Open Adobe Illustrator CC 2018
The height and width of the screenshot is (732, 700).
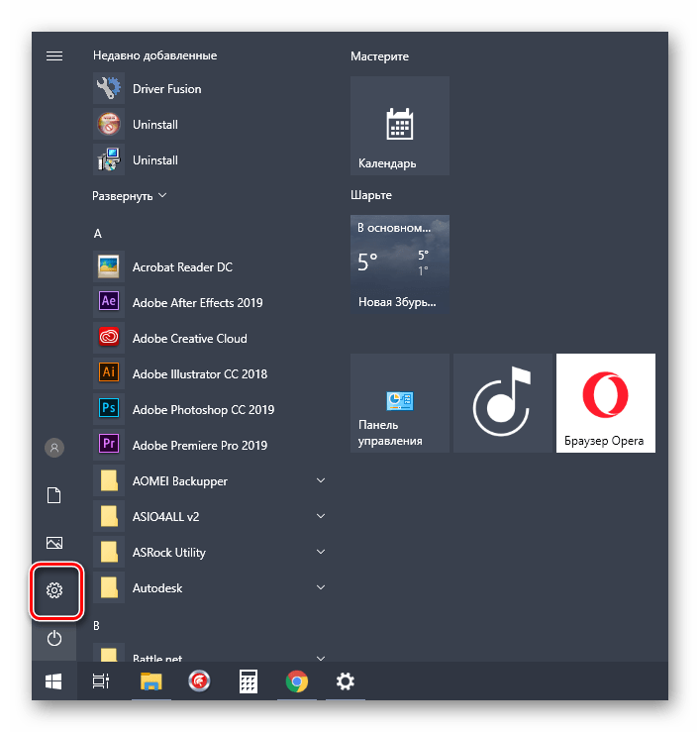tap(199, 374)
